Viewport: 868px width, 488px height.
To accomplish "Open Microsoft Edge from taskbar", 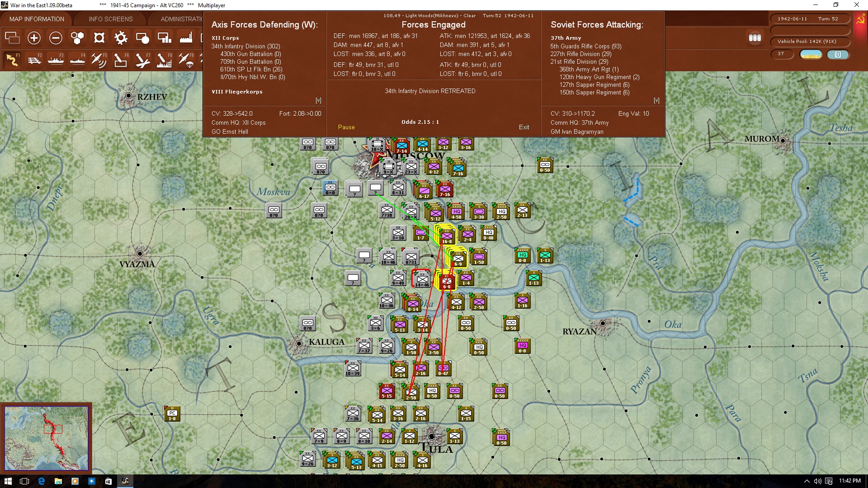I will point(41,481).
